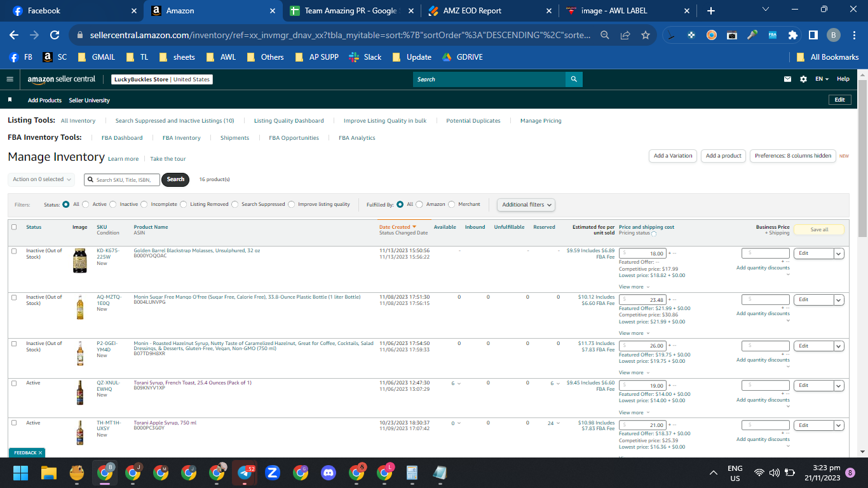Screen dimensions: 868x488
Task: Open the Seller Central messages mail icon
Action: pos(788,79)
